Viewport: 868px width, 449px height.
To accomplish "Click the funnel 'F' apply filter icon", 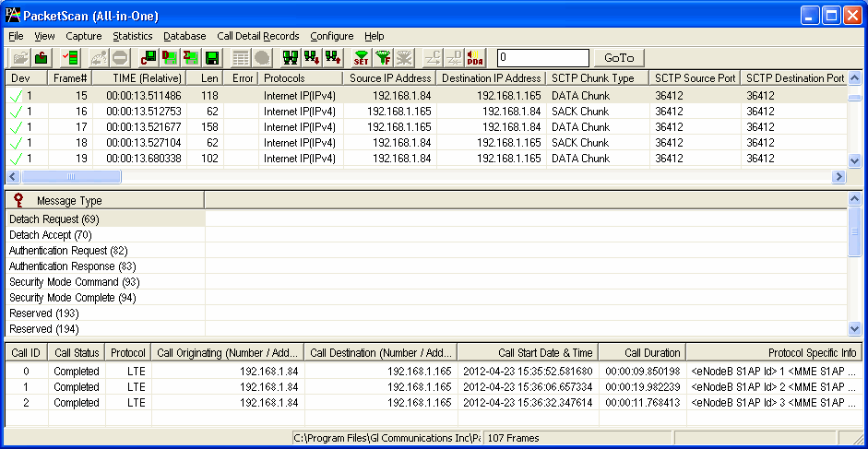I will [x=383, y=57].
